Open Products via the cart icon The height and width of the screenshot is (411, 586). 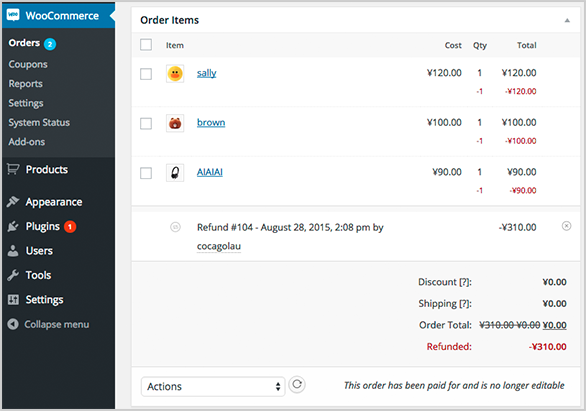tap(13, 169)
